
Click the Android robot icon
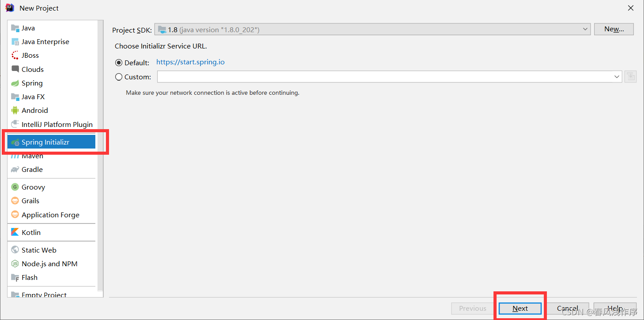coord(15,110)
